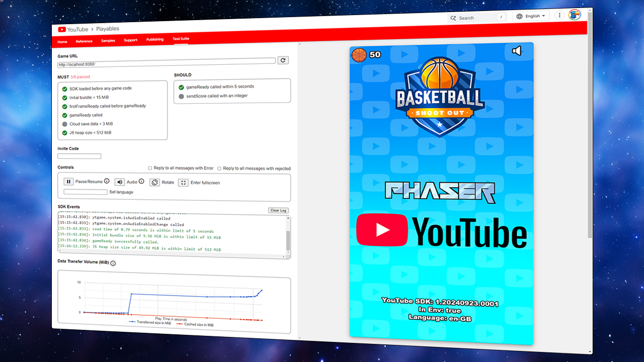Image resolution: width=644 pixels, height=362 pixels.
Task: Click the YouTube logo in the header
Action: pyautogui.click(x=73, y=30)
